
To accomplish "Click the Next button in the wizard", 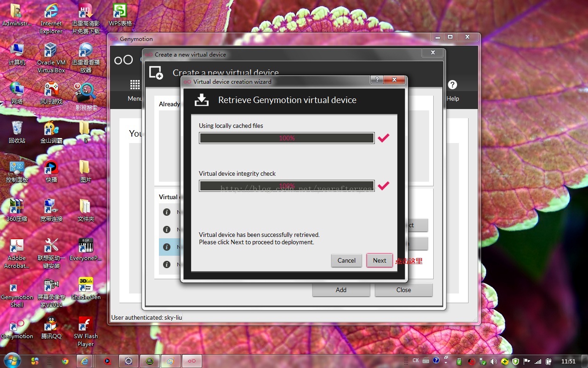I will [379, 260].
